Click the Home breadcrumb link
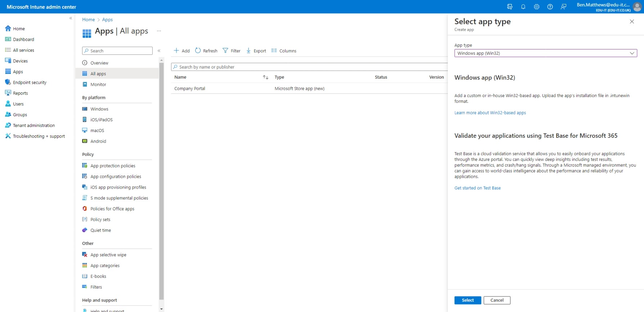 click(x=88, y=19)
